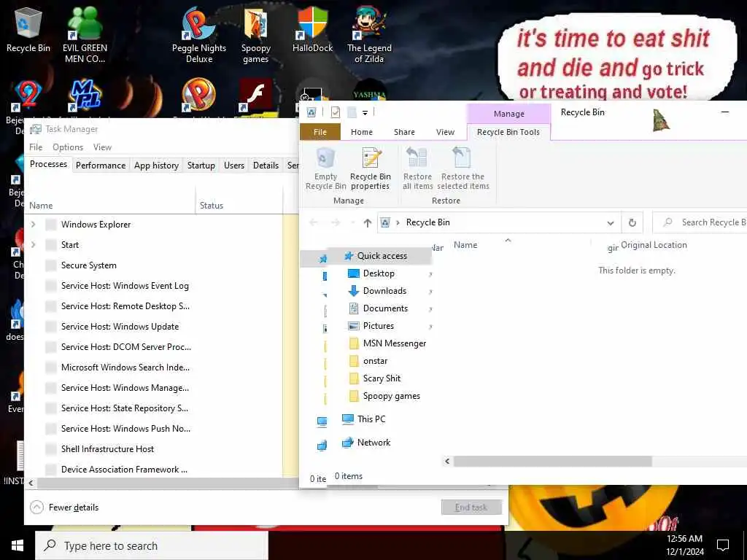Select Pictures in the navigation pane
The height and width of the screenshot is (560, 747).
pos(379,326)
